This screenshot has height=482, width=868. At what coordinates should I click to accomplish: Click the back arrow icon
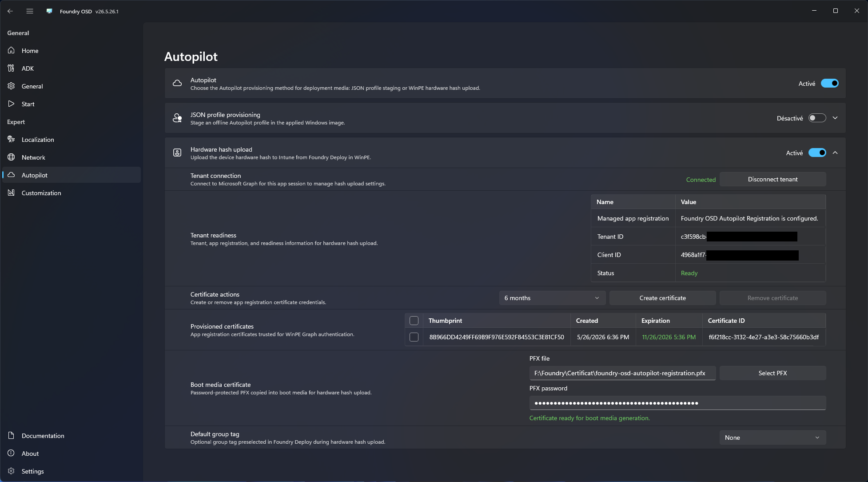coord(10,11)
